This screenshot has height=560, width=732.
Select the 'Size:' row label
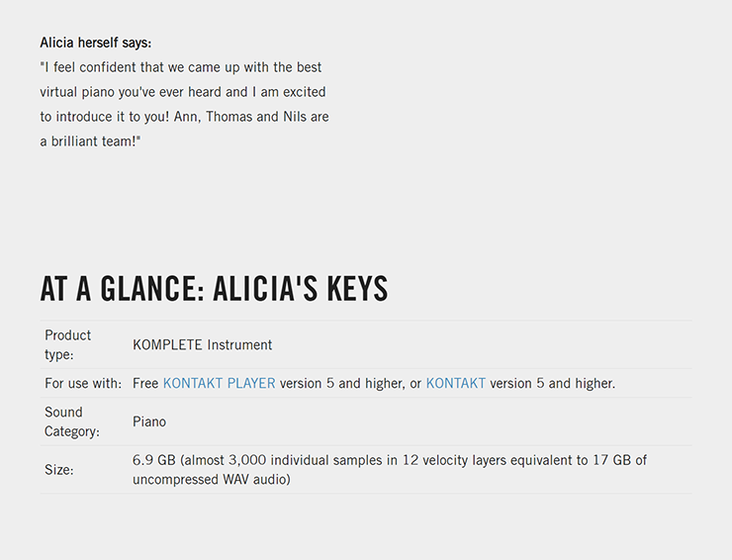(59, 470)
